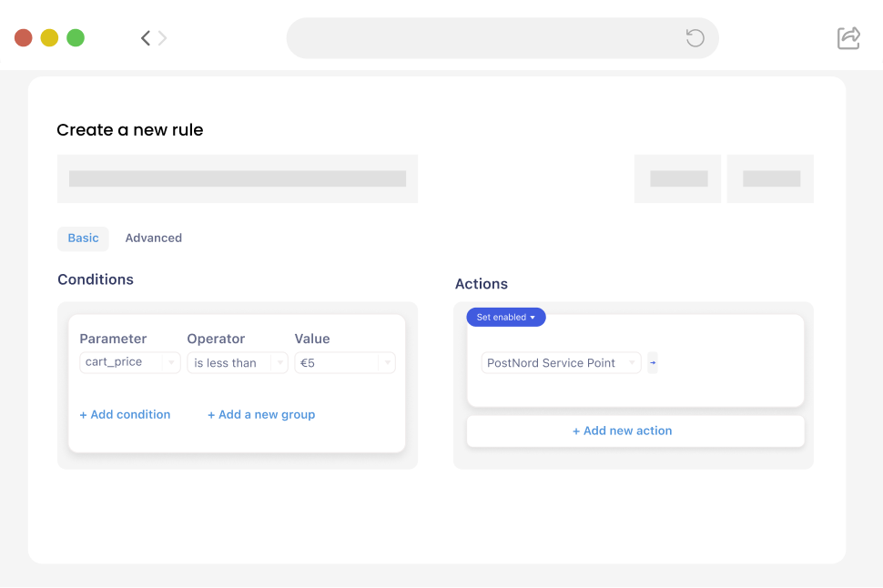Click the browser back arrow

tap(145, 38)
